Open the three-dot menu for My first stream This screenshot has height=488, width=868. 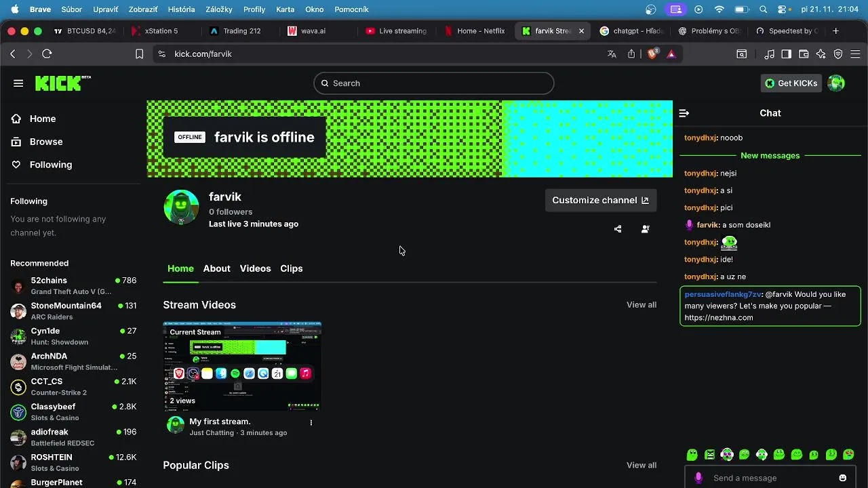click(311, 422)
